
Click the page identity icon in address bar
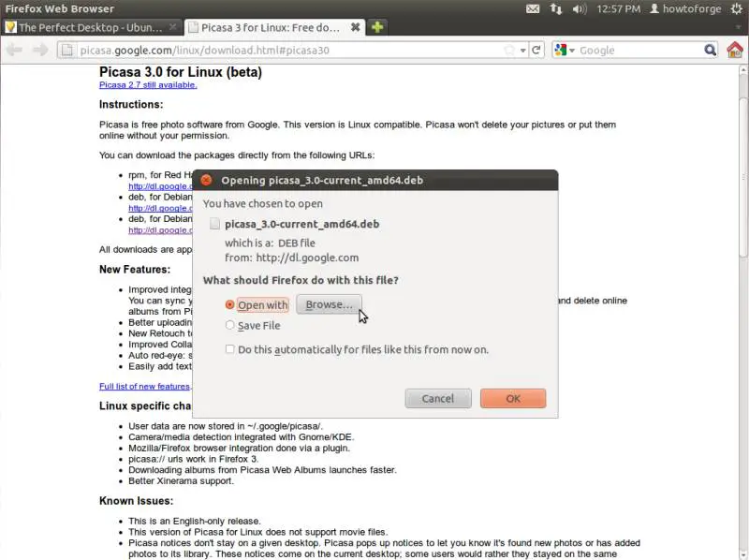point(67,51)
